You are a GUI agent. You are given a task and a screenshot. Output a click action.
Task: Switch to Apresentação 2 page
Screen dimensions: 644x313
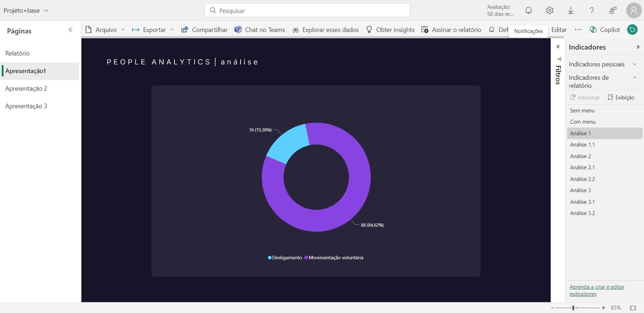pos(40,89)
